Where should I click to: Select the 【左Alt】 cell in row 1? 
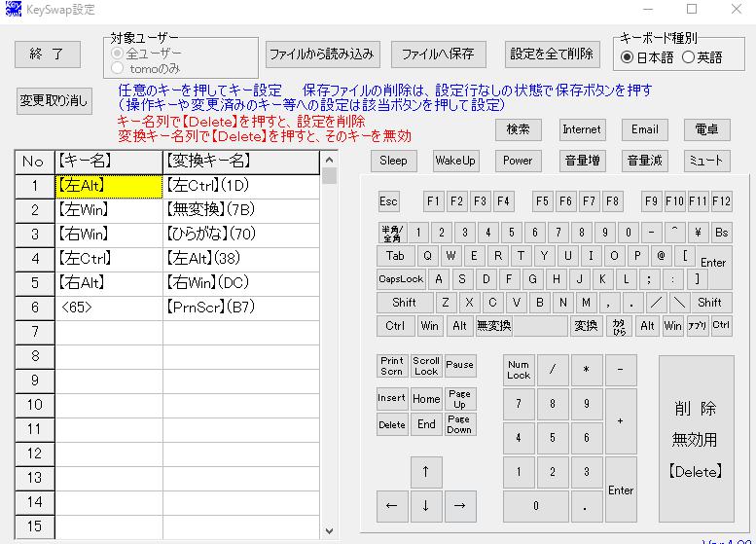(x=109, y=186)
